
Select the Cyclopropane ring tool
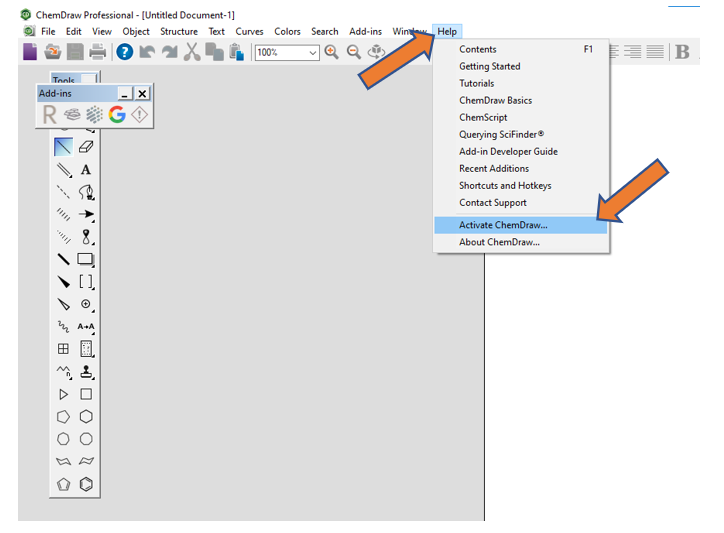point(63,394)
